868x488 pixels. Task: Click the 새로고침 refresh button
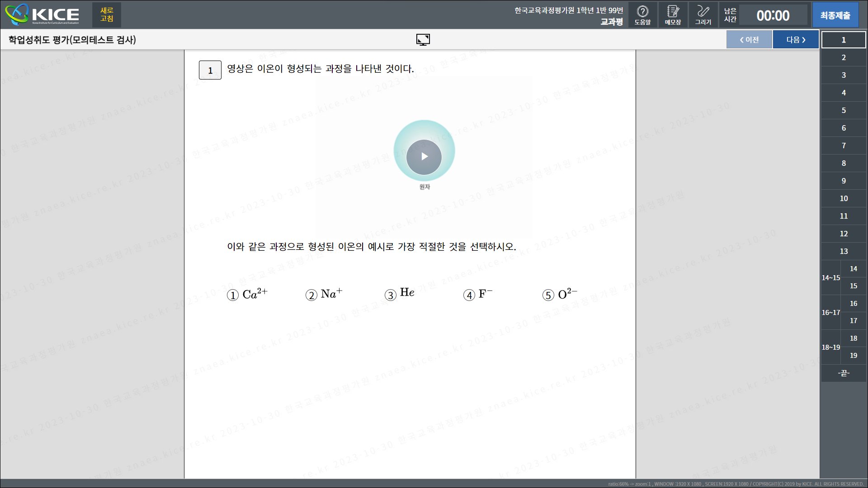(x=106, y=14)
